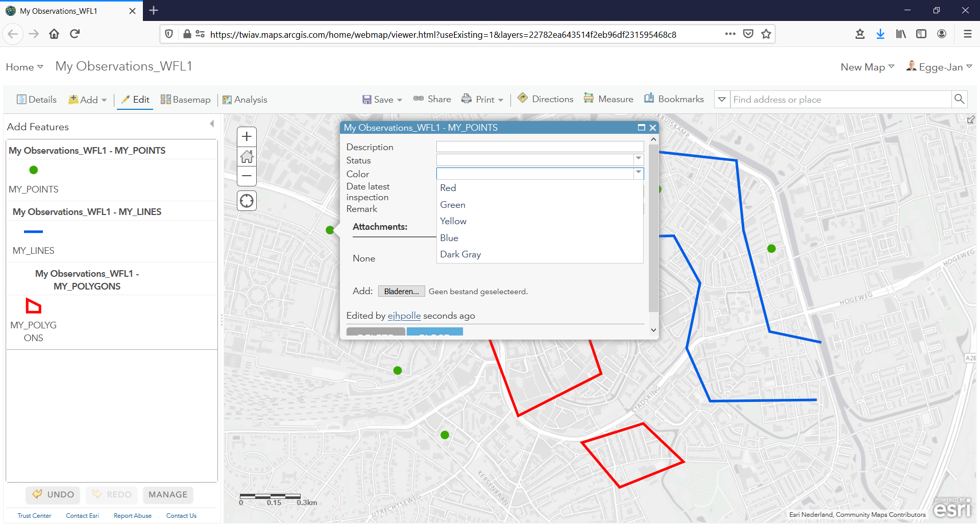Start the Measure tool
Image resolution: width=980 pixels, height=526 pixels.
[x=608, y=99]
